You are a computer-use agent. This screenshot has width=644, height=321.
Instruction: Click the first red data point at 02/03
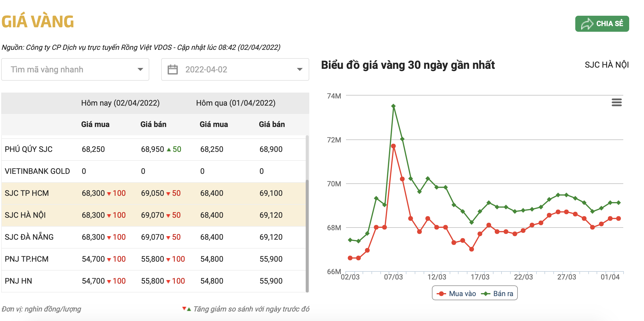click(x=350, y=258)
